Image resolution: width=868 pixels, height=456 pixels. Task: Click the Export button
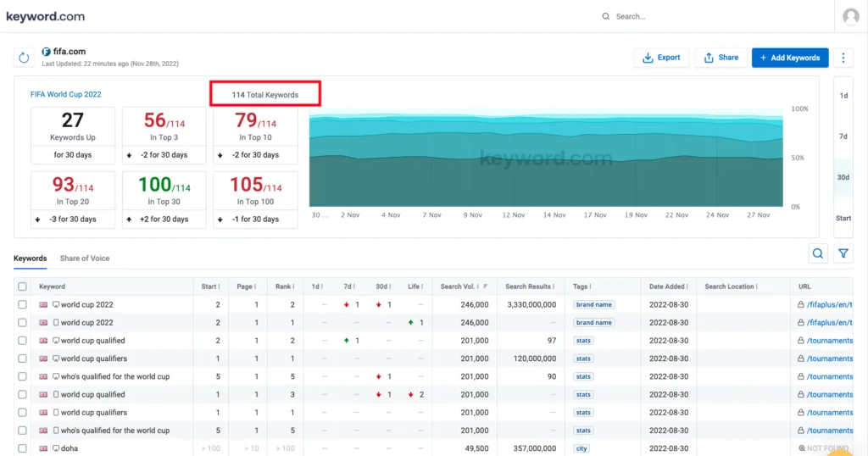point(661,58)
